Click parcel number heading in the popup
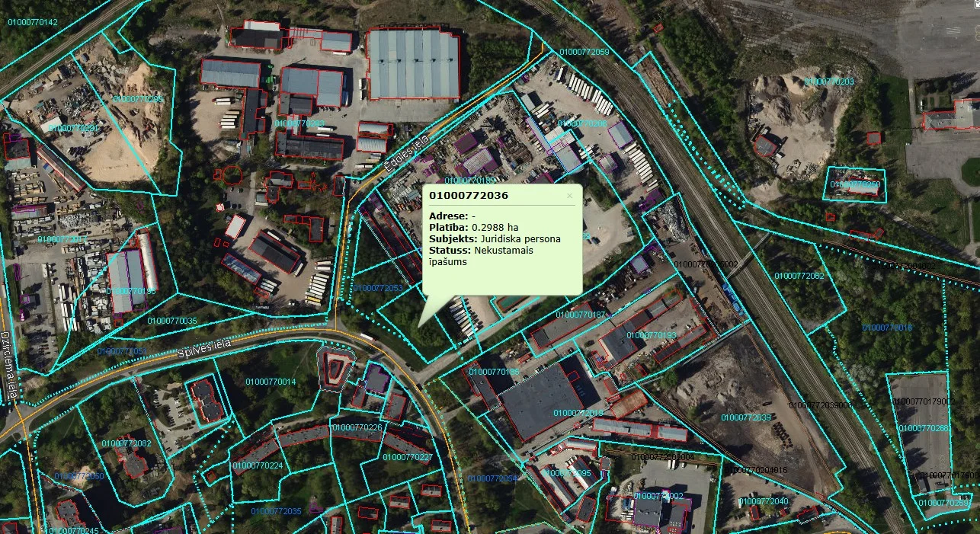 click(468, 196)
